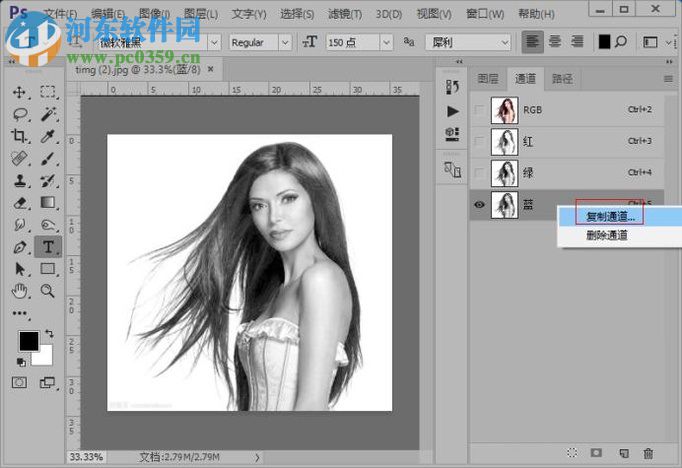
Task: Click the black foreground color swatch
Action: (x=28, y=342)
